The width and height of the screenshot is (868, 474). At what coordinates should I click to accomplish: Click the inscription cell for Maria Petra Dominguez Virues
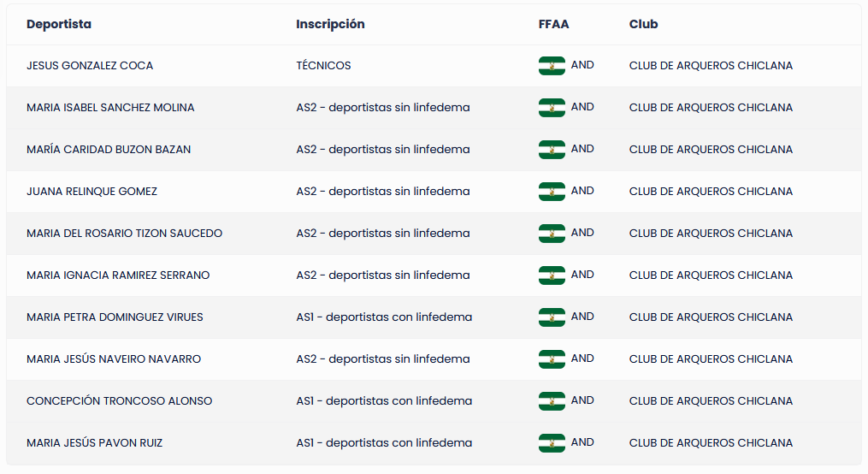click(384, 317)
